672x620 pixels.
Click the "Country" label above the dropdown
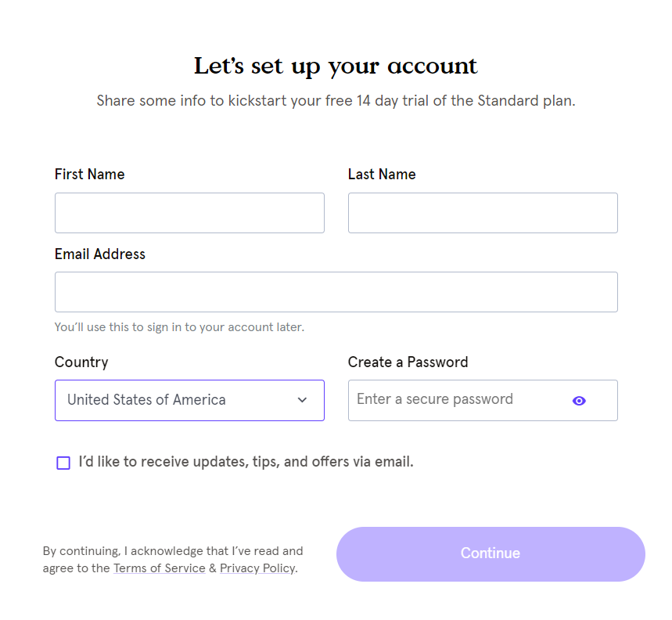[x=81, y=362]
